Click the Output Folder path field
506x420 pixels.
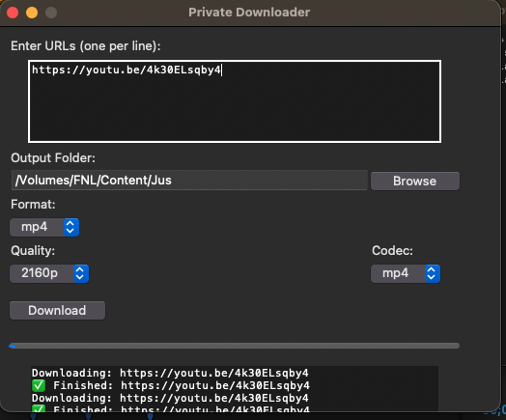[x=189, y=181]
